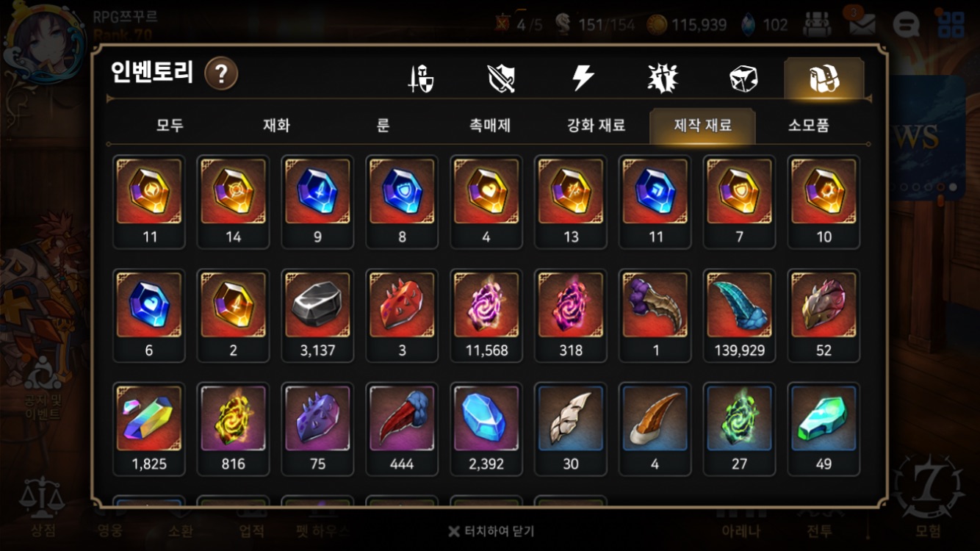
Task: Switch to the 촉매제 tab
Action: (x=490, y=126)
